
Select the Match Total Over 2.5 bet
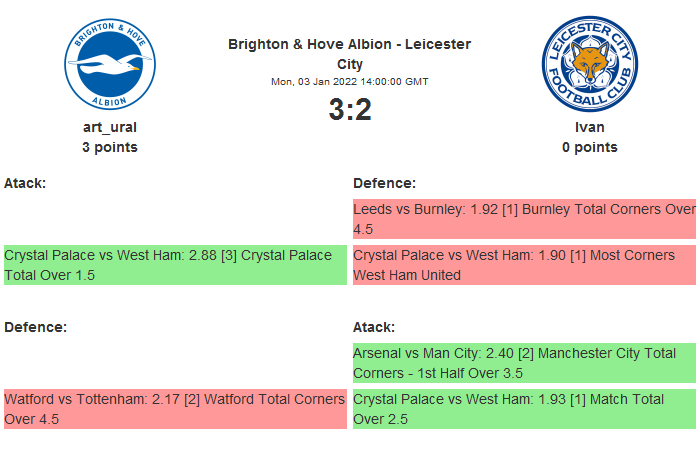523,409
